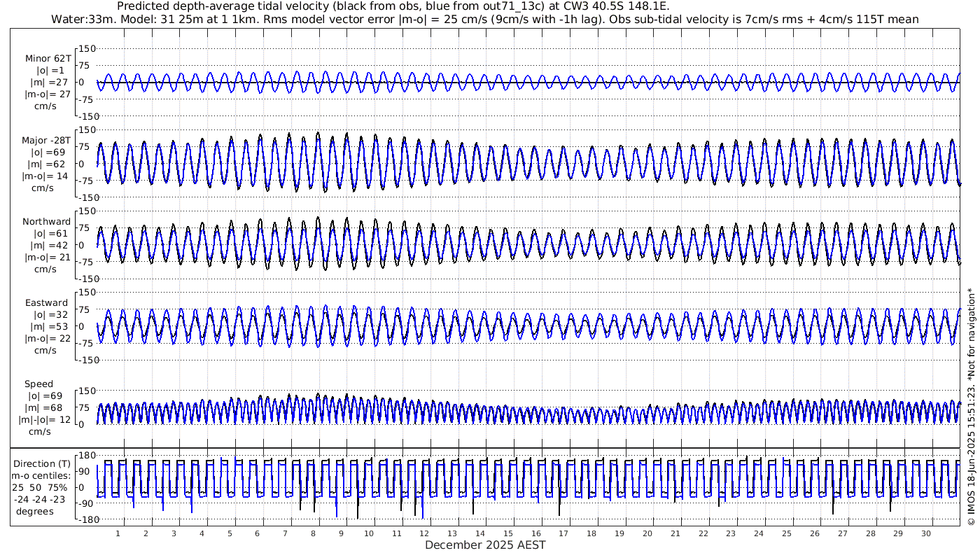Click the subtitle line starting with 'Water:33m'
The width and height of the screenshot is (980, 560).
coord(484,19)
